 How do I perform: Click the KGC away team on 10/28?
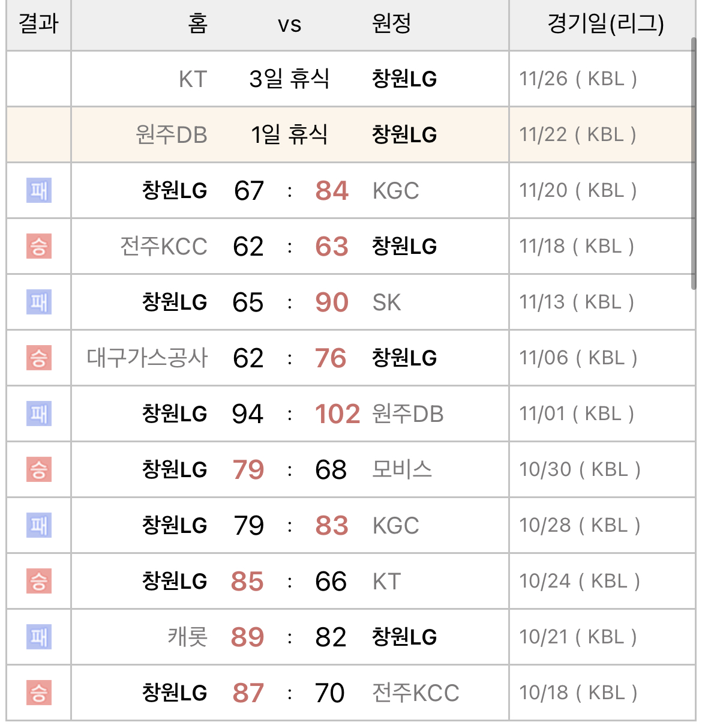click(395, 525)
